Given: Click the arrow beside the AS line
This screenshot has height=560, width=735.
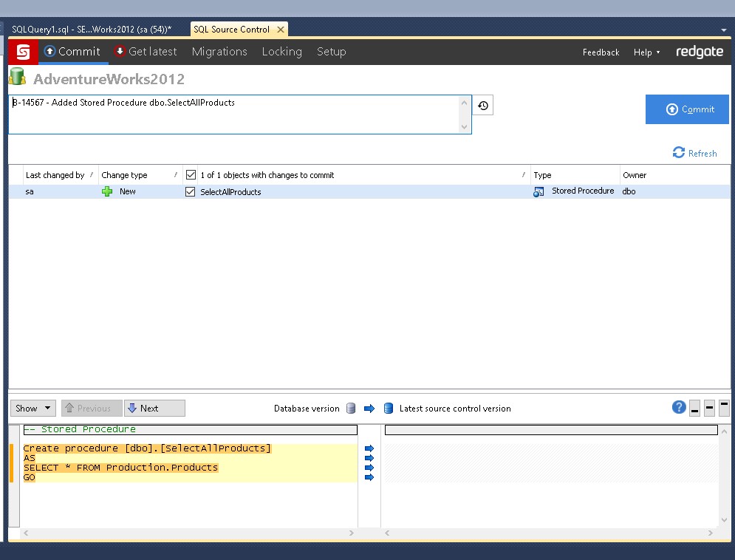Looking at the screenshot, I should tap(369, 458).
